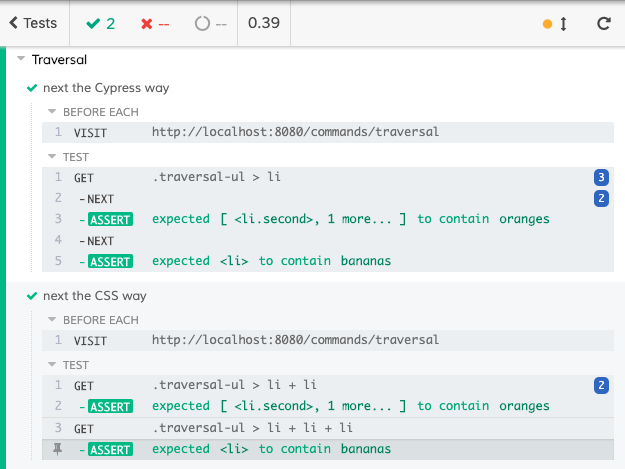
Task: Click blue 2 badge on NEXT row
Action: click(x=601, y=198)
